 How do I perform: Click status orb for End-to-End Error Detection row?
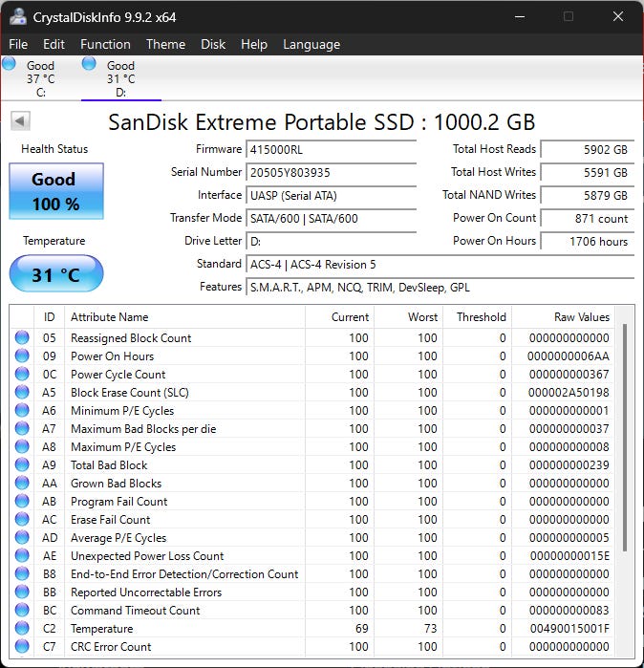pyautogui.click(x=22, y=573)
